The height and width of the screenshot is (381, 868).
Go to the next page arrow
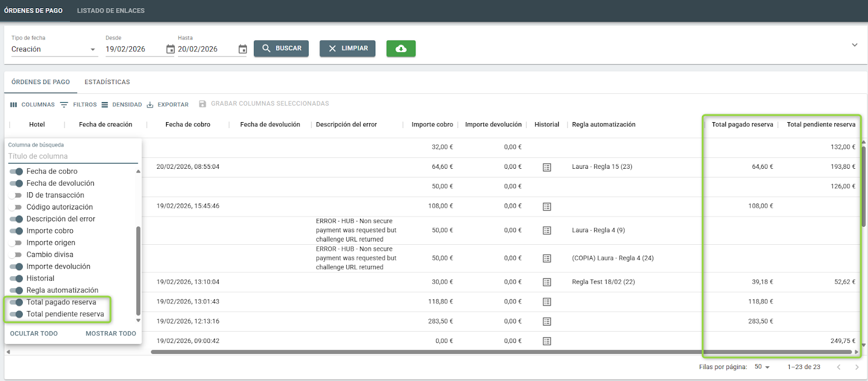[857, 367]
